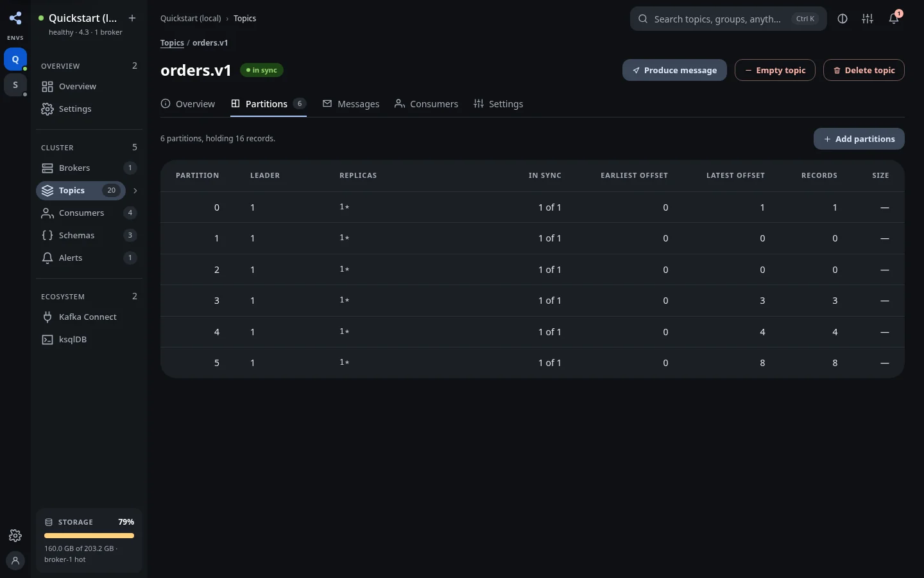
Task: Go to Brokers in the sidebar
Action: pos(89,168)
